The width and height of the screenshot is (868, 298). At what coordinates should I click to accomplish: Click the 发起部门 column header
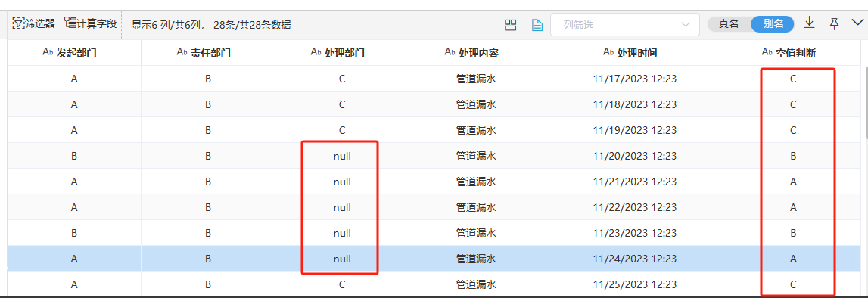74,53
